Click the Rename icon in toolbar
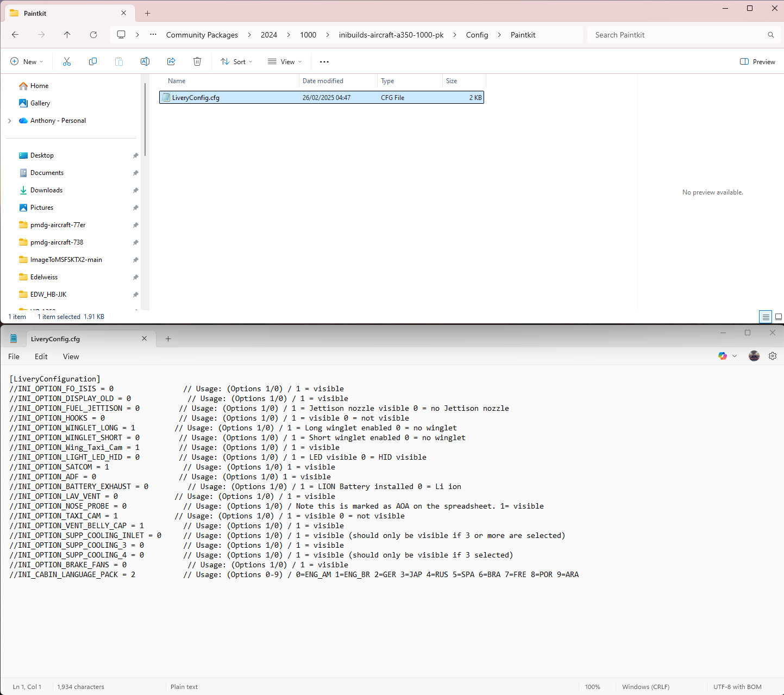This screenshot has height=695, width=784. tap(145, 62)
